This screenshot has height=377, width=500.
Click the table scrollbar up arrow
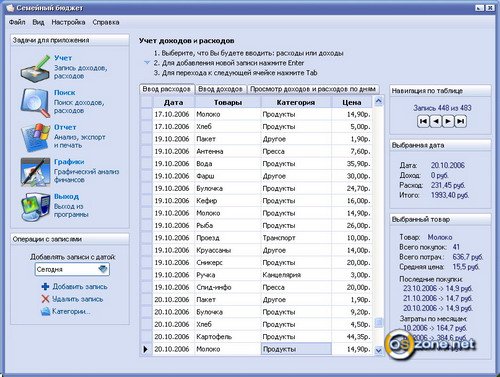378,101
